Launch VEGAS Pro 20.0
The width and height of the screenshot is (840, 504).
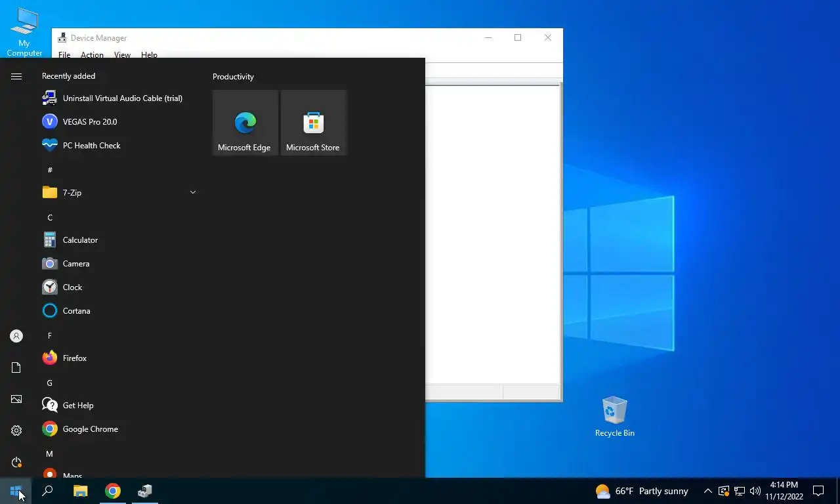point(118,122)
